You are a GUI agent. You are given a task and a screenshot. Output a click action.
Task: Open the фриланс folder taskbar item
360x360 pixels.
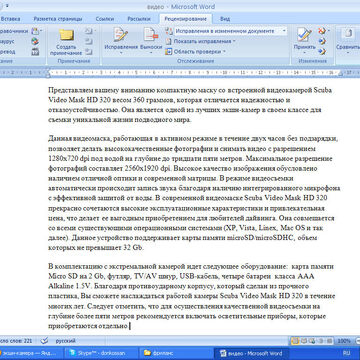(175, 353)
